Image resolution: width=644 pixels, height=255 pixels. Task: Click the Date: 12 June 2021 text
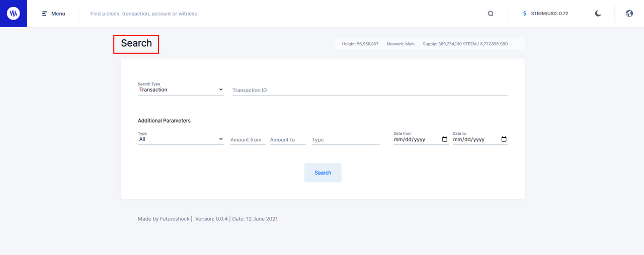[x=255, y=219]
